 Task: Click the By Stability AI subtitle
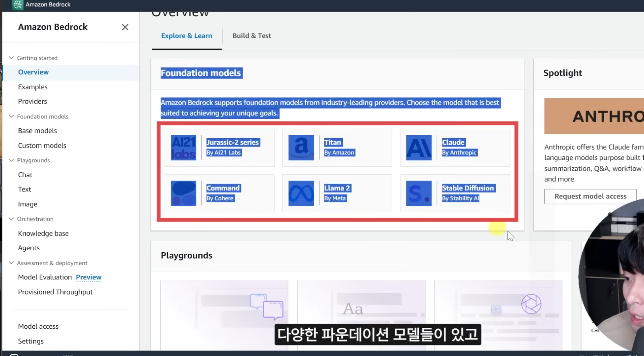[460, 199]
